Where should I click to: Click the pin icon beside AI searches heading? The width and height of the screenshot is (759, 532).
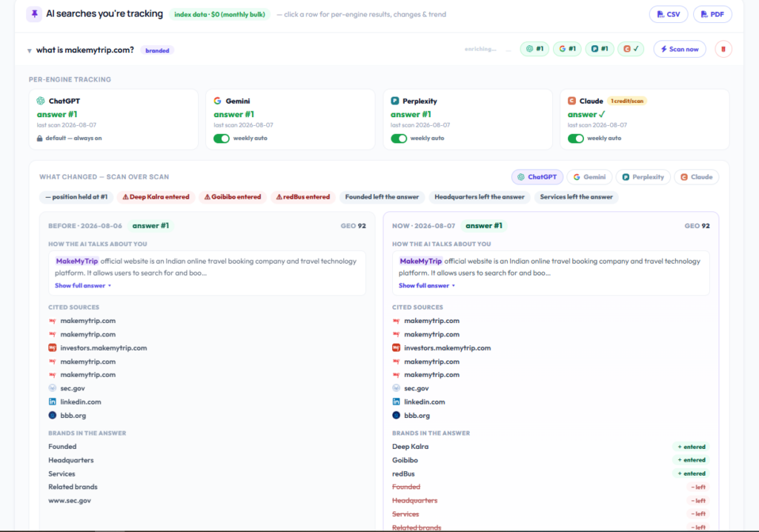pyautogui.click(x=34, y=14)
